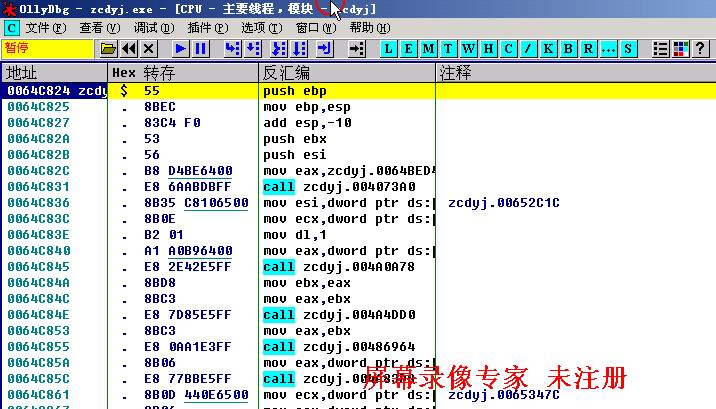Open debugging options list icon
This screenshot has height=409, width=716.
coord(660,48)
